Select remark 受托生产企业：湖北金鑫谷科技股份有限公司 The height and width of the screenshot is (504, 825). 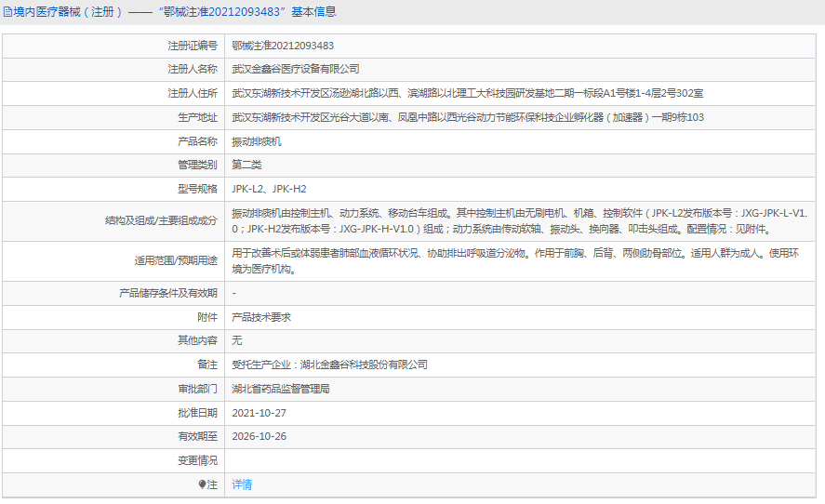pyautogui.click(x=329, y=365)
